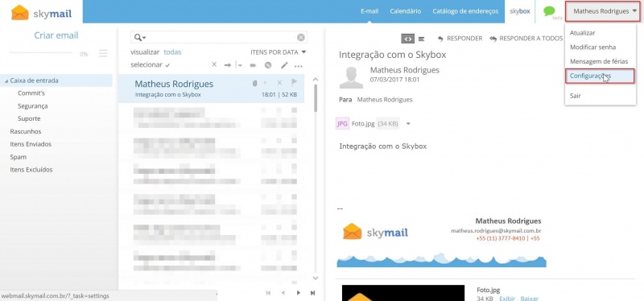Click the Exibir link for Foto.jpg
The height and width of the screenshot is (301, 644).
coord(507,299)
